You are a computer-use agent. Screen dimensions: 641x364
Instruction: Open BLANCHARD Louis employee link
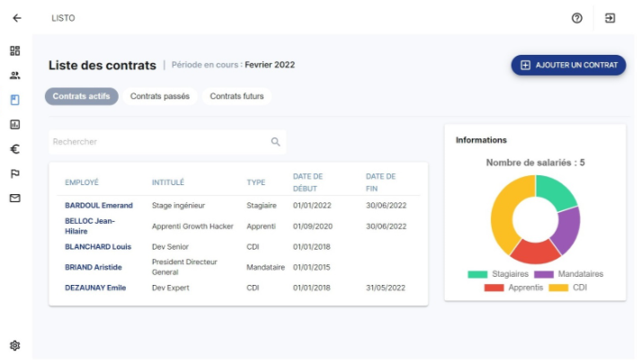(x=98, y=247)
